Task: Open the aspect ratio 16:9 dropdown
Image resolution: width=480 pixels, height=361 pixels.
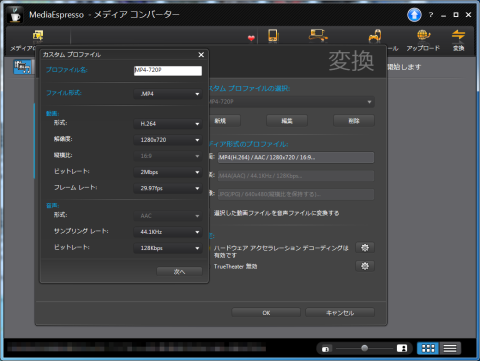Action: (168, 156)
